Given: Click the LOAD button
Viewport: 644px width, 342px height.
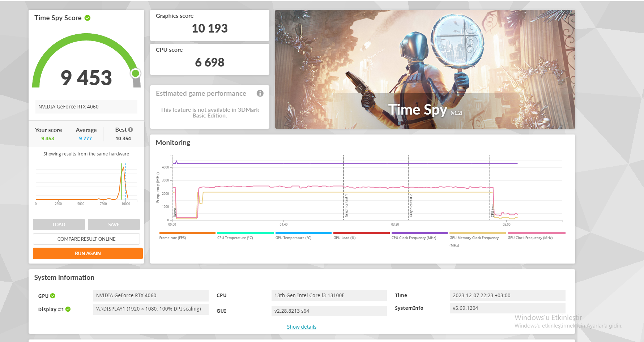Looking at the screenshot, I should click(59, 225).
